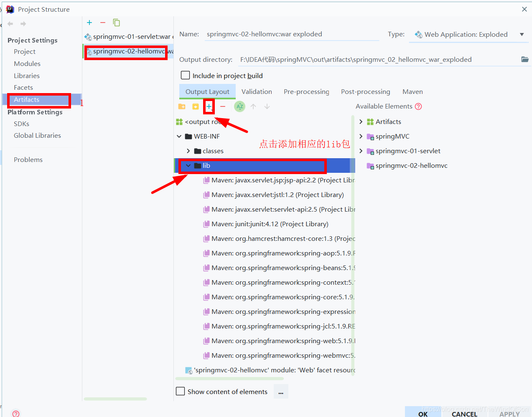This screenshot has height=417, width=532.
Task: Toggle Show content of elements checkbox
Action: click(x=180, y=391)
